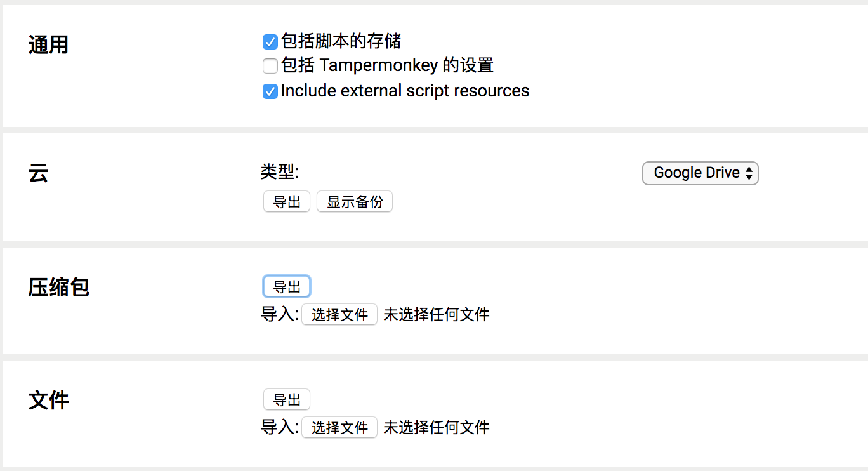
Task: Open the Google Drive type dropdown
Action: pos(700,173)
